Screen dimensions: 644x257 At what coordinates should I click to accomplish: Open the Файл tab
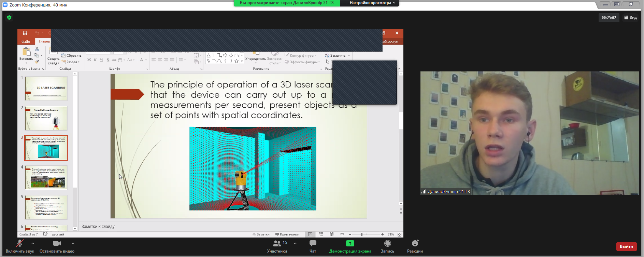pyautogui.click(x=26, y=42)
